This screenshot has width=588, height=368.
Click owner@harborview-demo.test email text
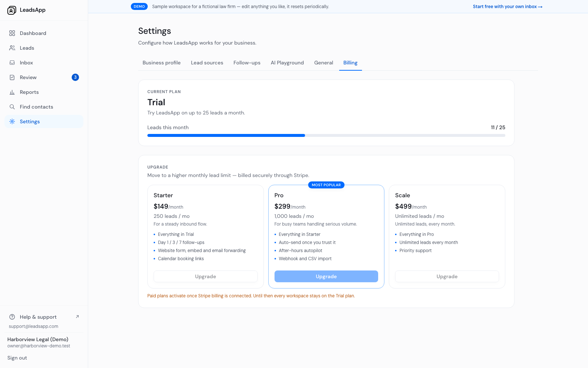39,346
